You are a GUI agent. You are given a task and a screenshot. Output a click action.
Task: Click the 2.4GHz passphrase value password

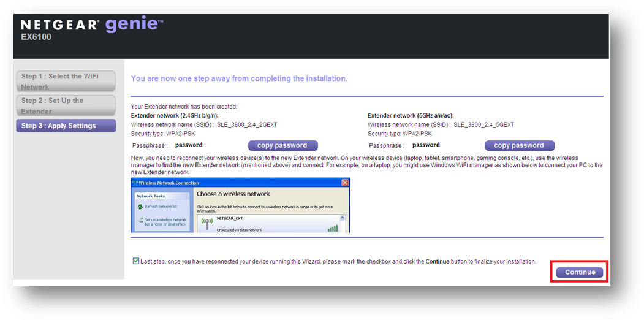tap(189, 145)
